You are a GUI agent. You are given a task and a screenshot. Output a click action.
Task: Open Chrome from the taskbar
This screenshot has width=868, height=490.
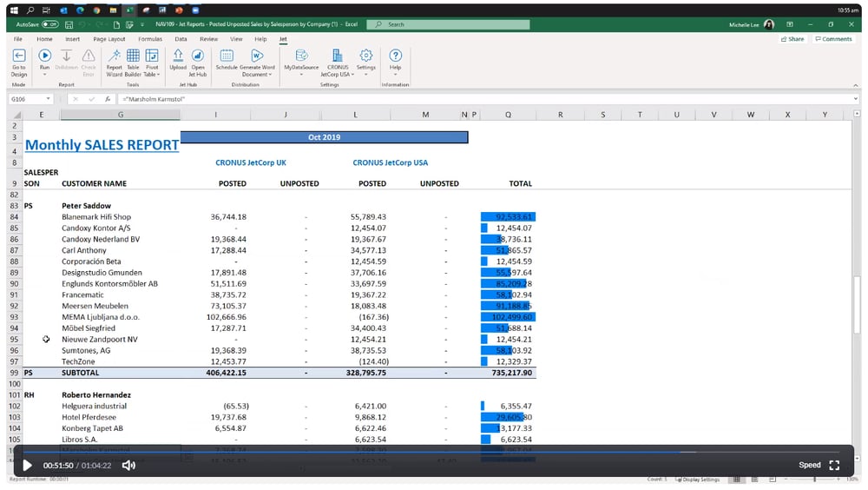point(96,10)
